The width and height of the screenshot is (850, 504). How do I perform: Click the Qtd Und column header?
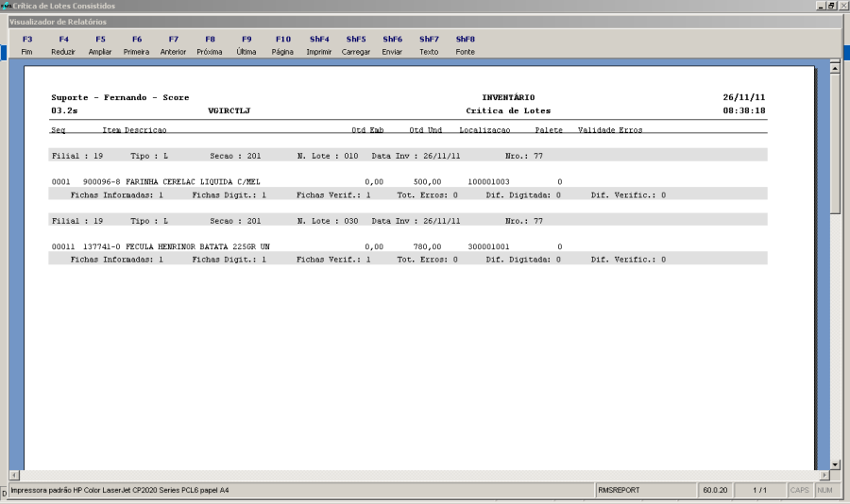[x=426, y=130]
